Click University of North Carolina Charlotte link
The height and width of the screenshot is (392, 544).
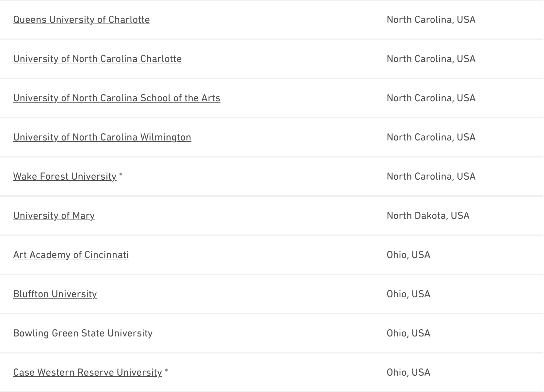click(97, 59)
